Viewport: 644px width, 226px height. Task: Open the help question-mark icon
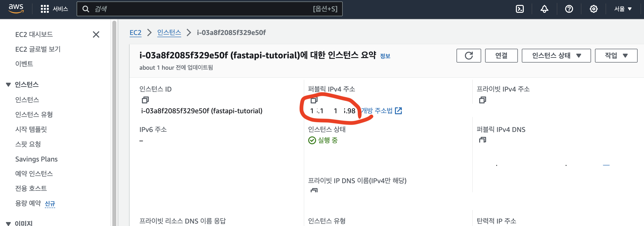[569, 9]
